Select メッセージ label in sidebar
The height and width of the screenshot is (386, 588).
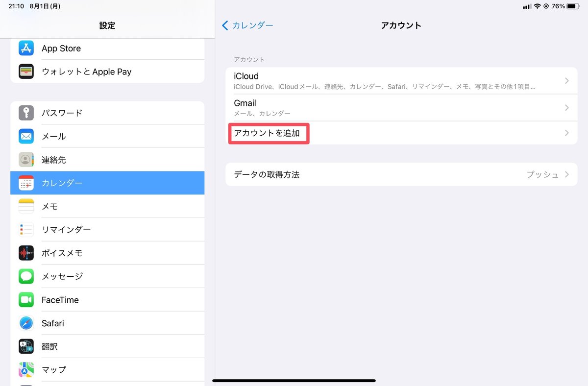[x=62, y=276]
